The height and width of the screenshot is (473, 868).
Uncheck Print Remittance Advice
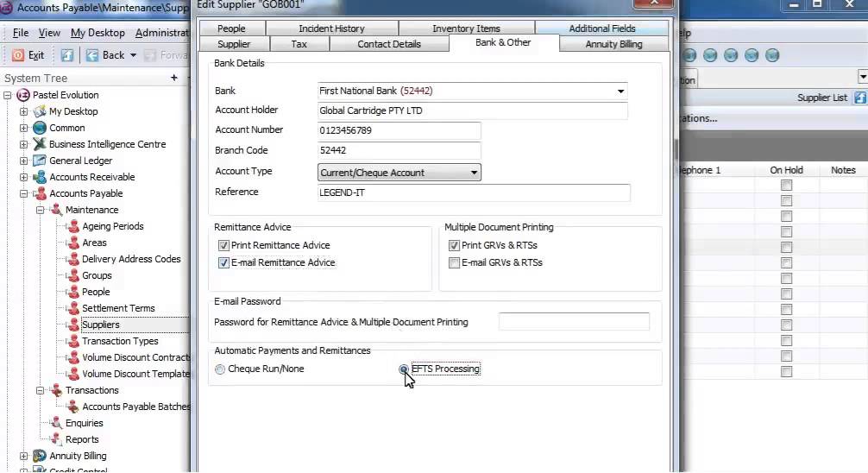(223, 245)
